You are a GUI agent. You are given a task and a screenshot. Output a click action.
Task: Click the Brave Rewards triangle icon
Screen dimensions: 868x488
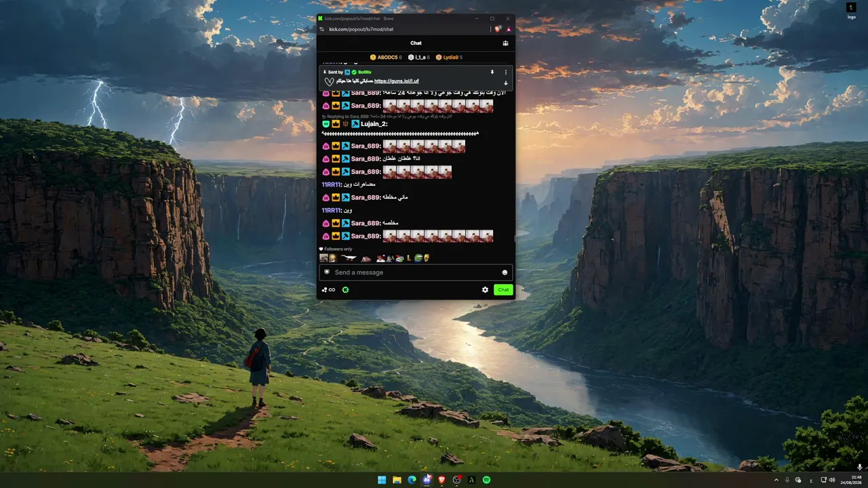point(508,29)
